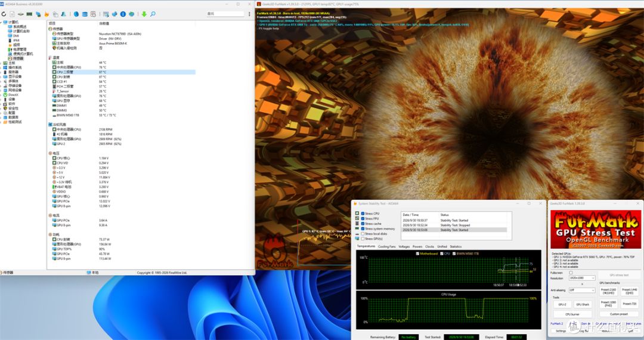Uncheck Stress FPU in stability test

(x=363, y=218)
